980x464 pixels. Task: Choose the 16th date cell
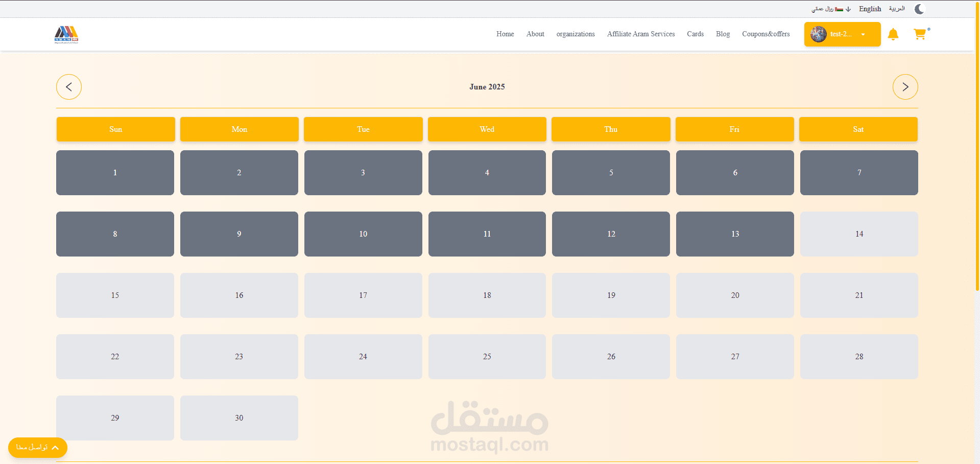[x=239, y=295]
